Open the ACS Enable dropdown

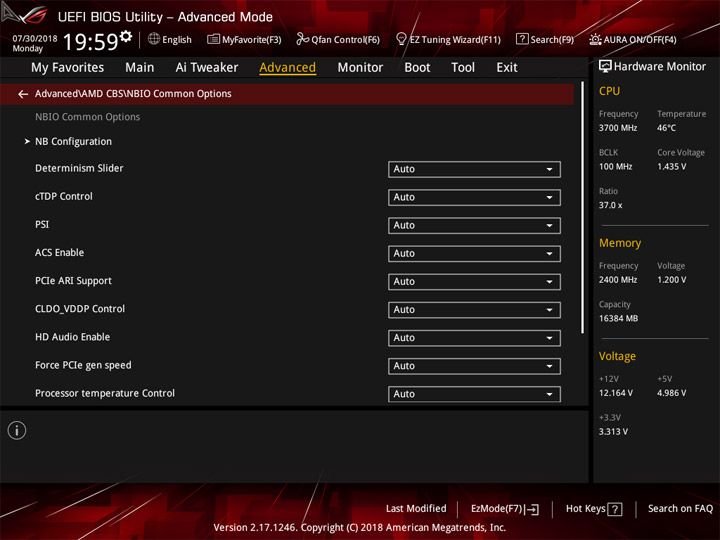(x=474, y=253)
